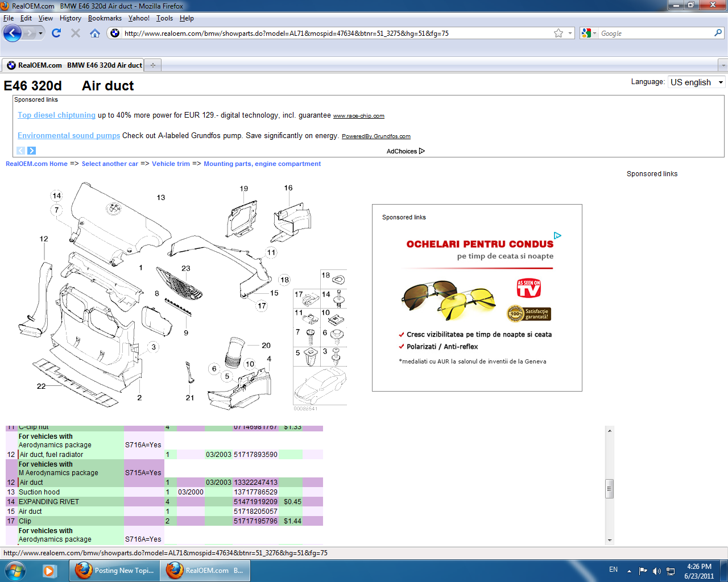Click the media player taskbar icon
This screenshot has width=728, height=582.
point(49,570)
